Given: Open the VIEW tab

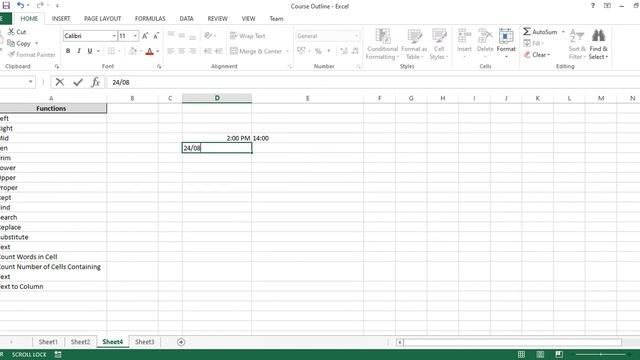Looking at the screenshot, I should (x=248, y=19).
